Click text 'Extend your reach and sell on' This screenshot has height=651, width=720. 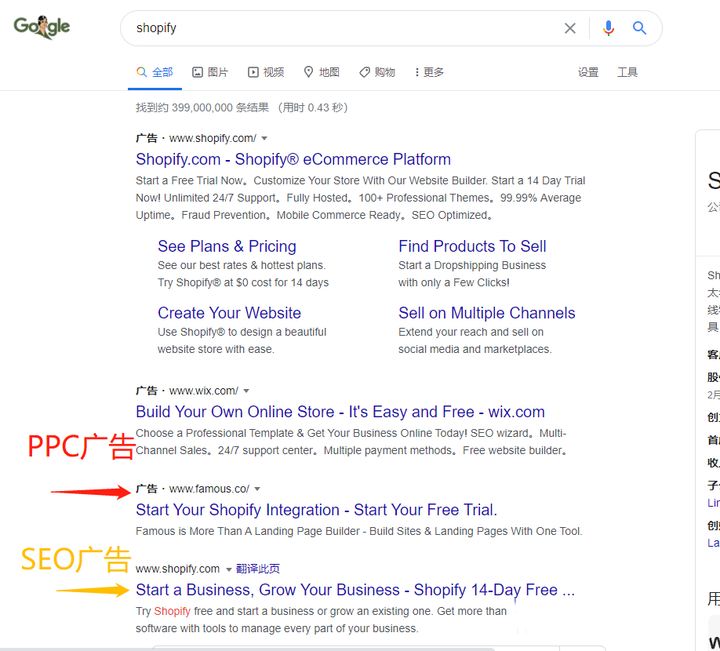point(471,332)
